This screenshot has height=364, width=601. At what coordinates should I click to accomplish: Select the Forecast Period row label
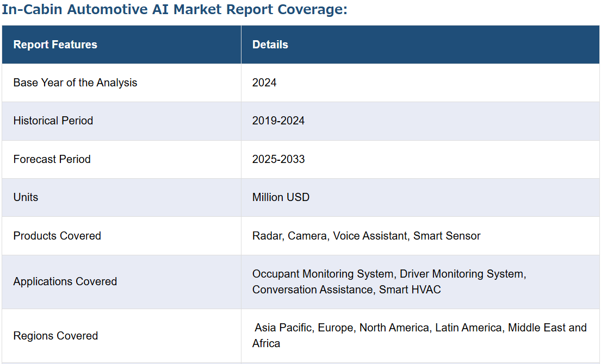52,159
